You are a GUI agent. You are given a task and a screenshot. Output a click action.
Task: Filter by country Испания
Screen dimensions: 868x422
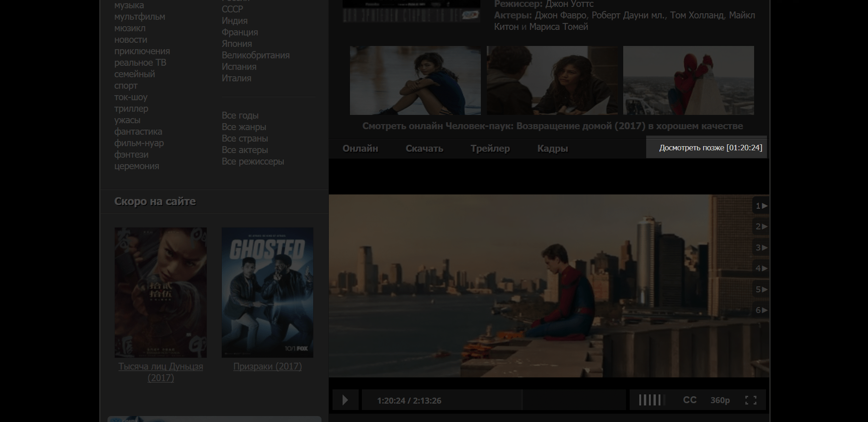[x=239, y=67]
